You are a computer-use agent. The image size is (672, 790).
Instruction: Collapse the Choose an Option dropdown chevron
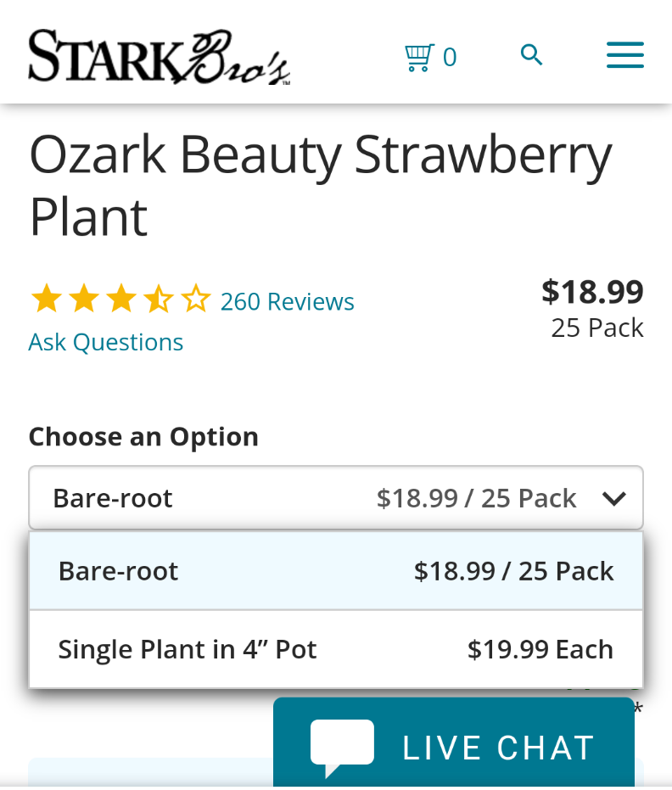(614, 499)
